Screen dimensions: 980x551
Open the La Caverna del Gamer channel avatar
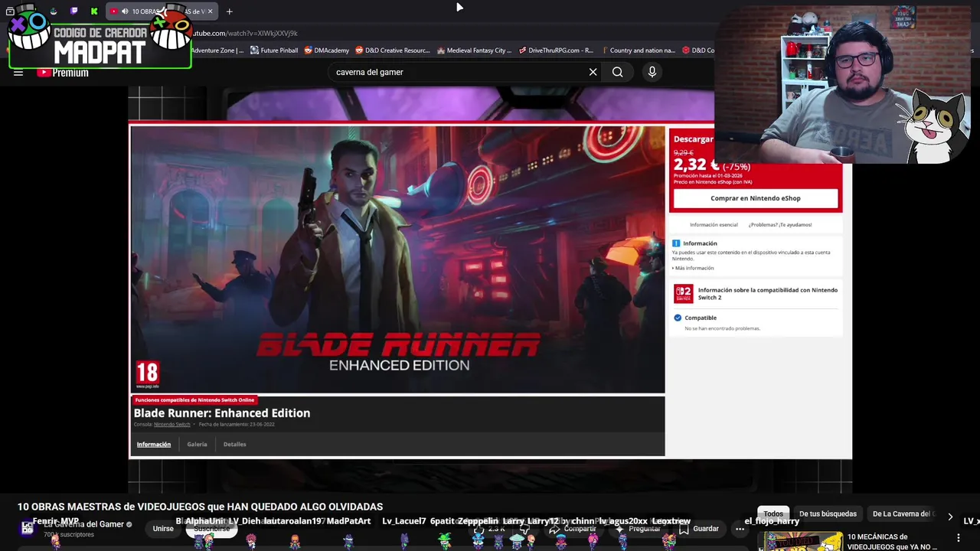(28, 528)
